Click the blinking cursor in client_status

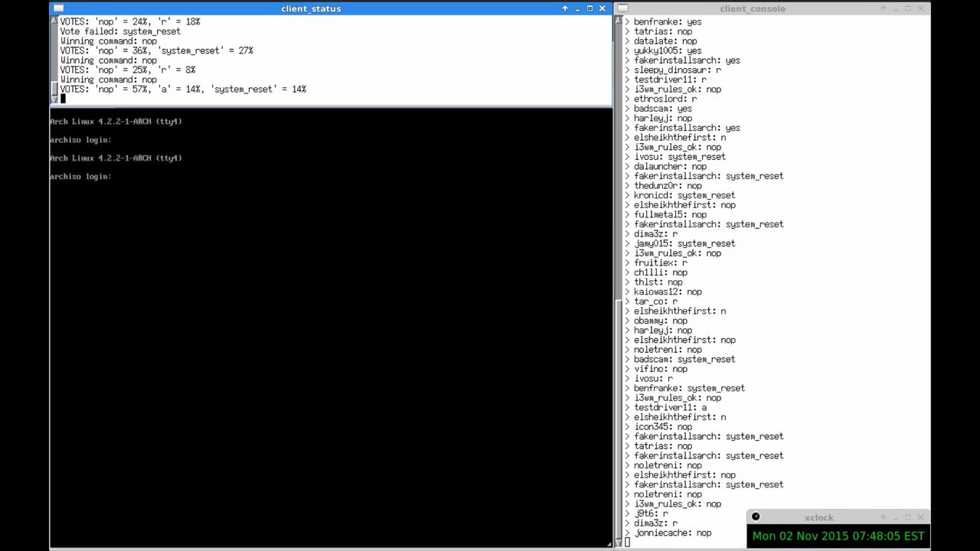[63, 98]
